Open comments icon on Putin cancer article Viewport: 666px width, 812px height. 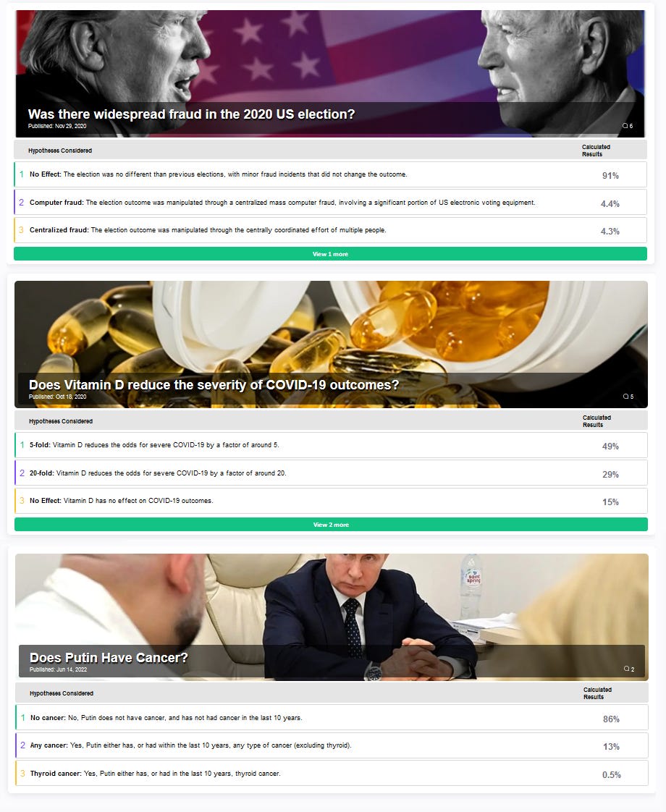[x=628, y=669]
